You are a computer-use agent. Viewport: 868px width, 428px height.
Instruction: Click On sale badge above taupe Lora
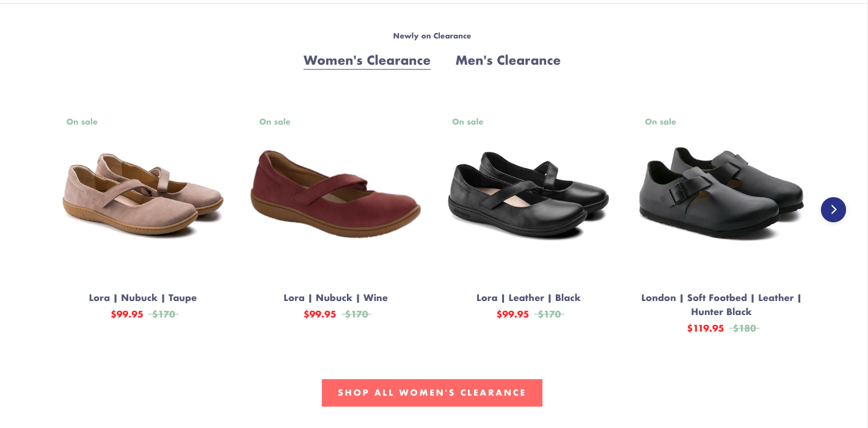(82, 122)
